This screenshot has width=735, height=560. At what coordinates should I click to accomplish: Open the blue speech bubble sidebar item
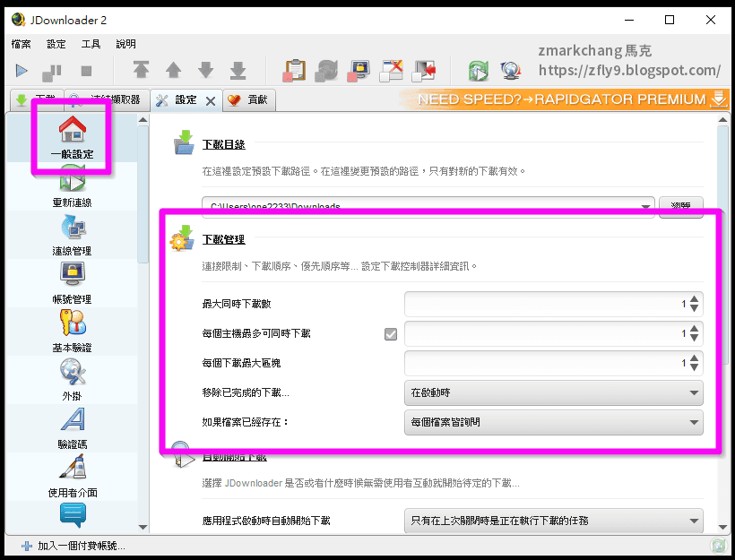pos(73,515)
